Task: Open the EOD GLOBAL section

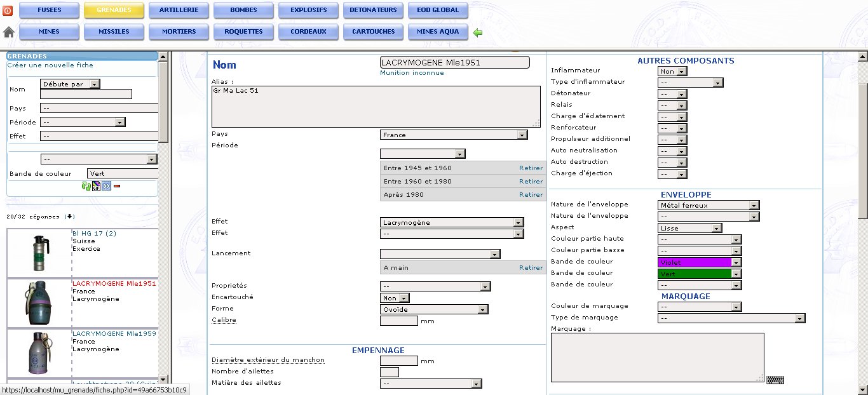Action: (438, 11)
